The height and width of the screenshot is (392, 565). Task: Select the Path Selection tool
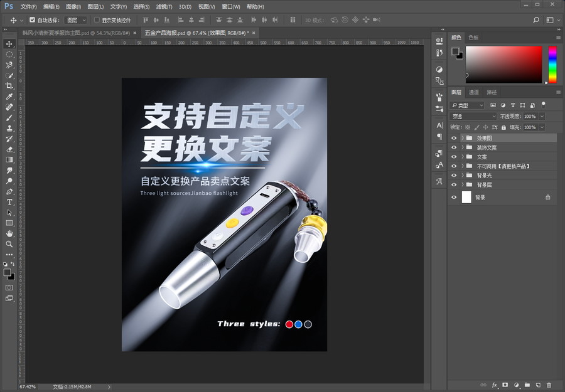9,213
